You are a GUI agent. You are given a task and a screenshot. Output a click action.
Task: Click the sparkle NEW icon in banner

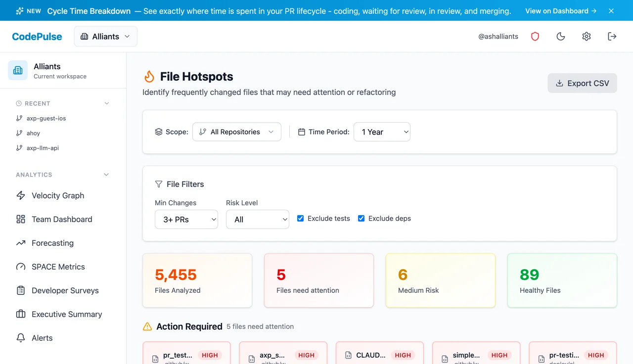pyautogui.click(x=19, y=10)
